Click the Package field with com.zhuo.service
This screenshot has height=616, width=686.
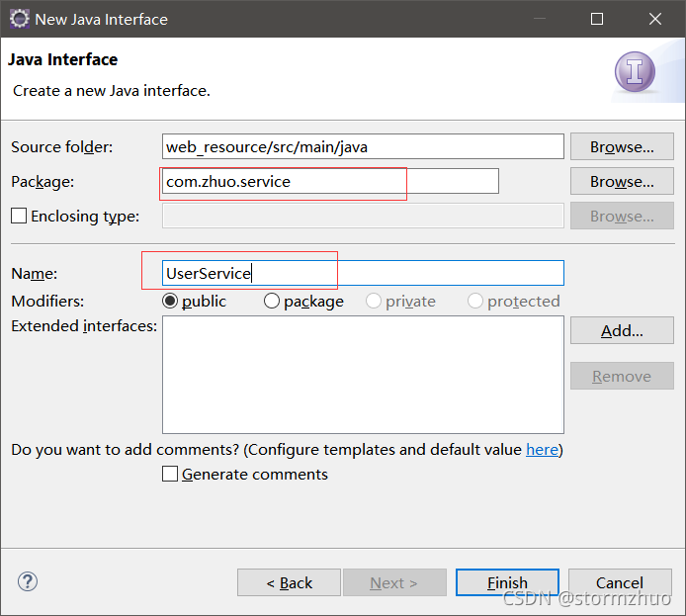click(330, 181)
